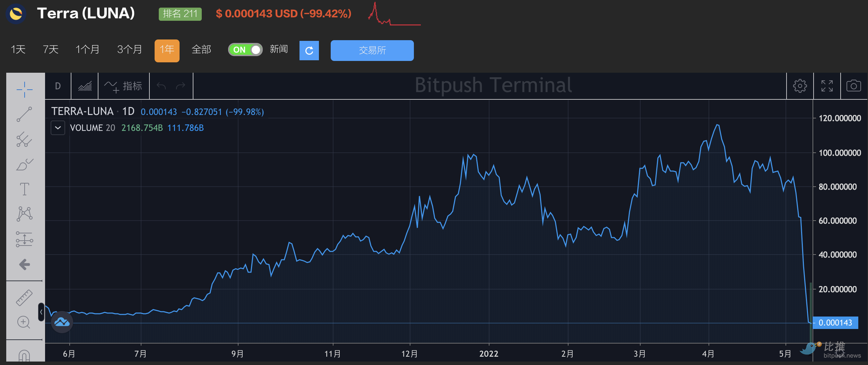The image size is (868, 365).
Task: Open the chart style selector
Action: pyautogui.click(x=85, y=86)
